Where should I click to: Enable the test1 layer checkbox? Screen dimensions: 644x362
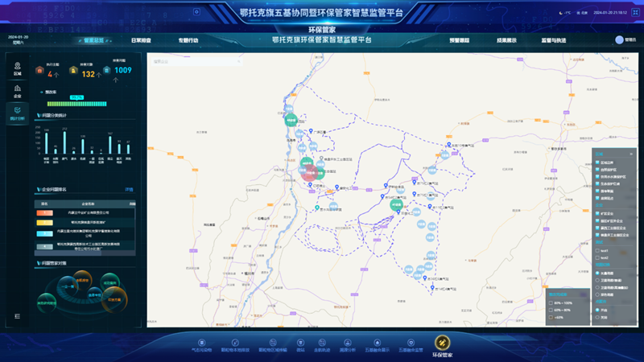point(597,250)
